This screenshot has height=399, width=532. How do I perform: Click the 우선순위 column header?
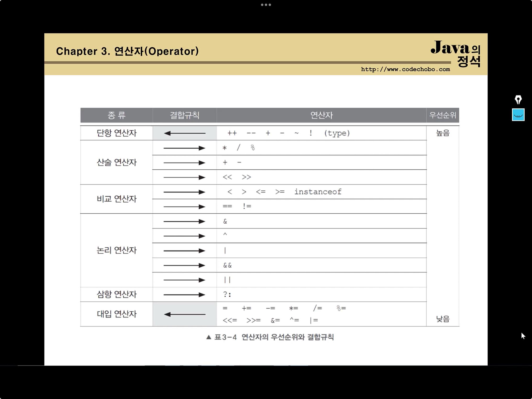443,115
